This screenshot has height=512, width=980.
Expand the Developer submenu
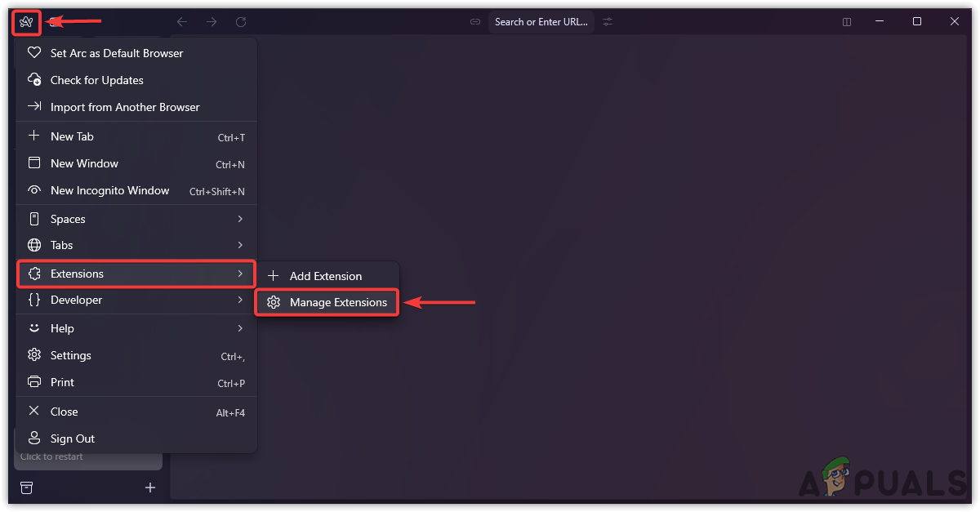pos(136,300)
